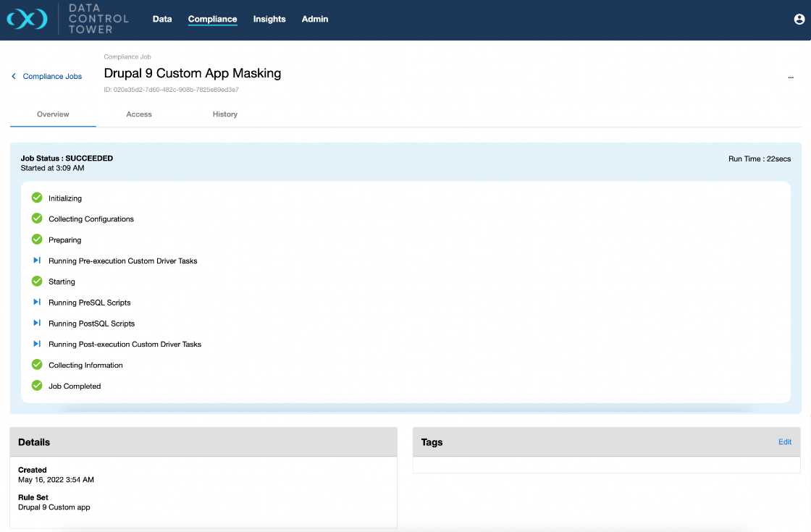811x532 pixels.
Task: Click the skipped icon beside Running PostSQL Scripts
Action: [37, 323]
